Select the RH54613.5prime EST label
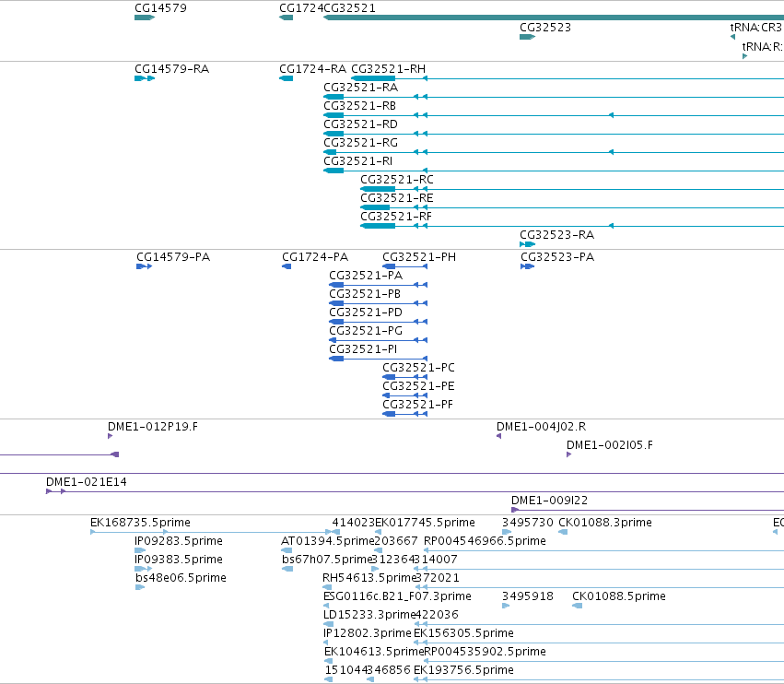This screenshot has height=684, width=784. pyautogui.click(x=369, y=578)
